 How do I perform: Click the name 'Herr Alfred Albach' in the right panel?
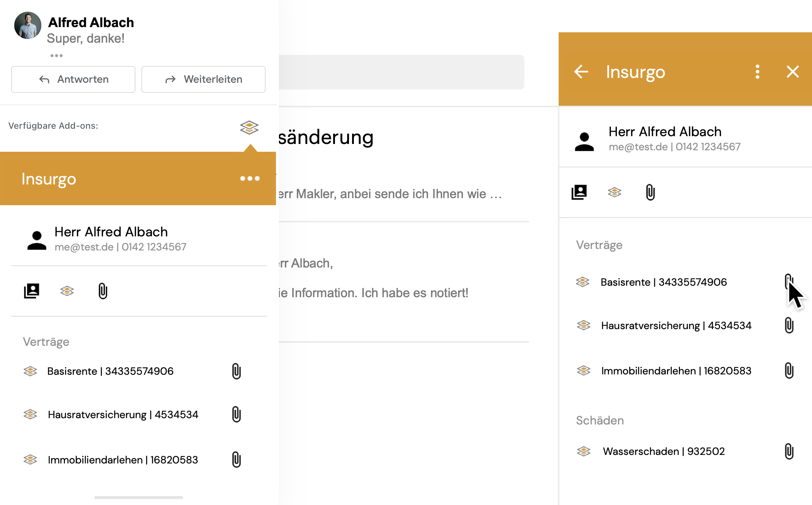[665, 132]
